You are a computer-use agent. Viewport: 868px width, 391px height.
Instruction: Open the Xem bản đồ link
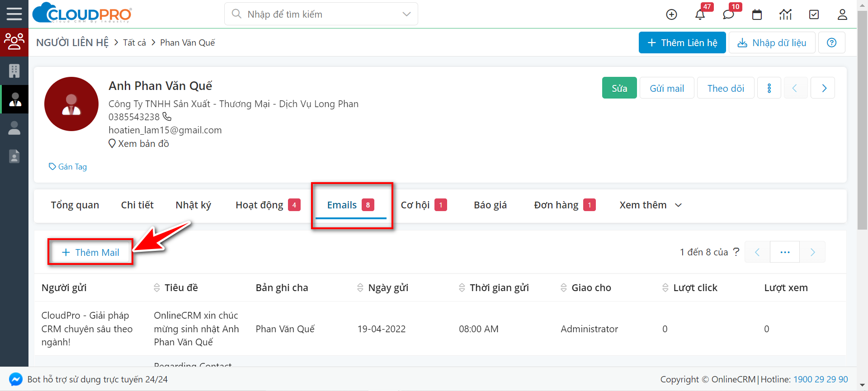click(x=143, y=144)
